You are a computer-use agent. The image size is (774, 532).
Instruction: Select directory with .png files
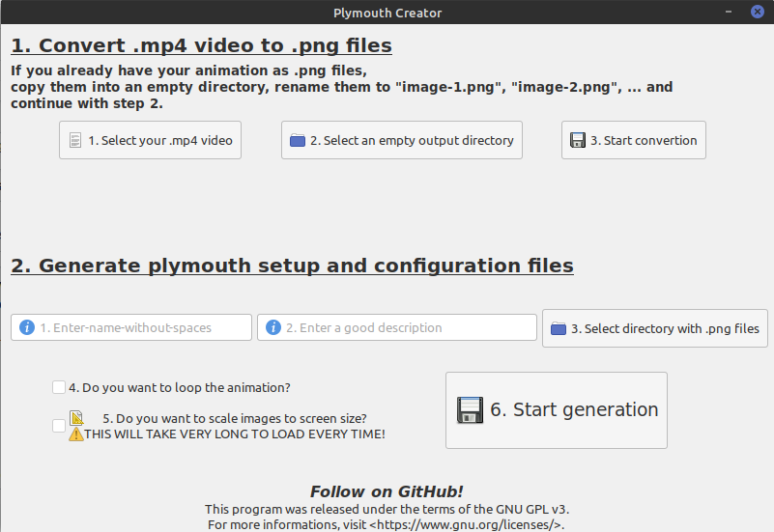pyautogui.click(x=655, y=328)
